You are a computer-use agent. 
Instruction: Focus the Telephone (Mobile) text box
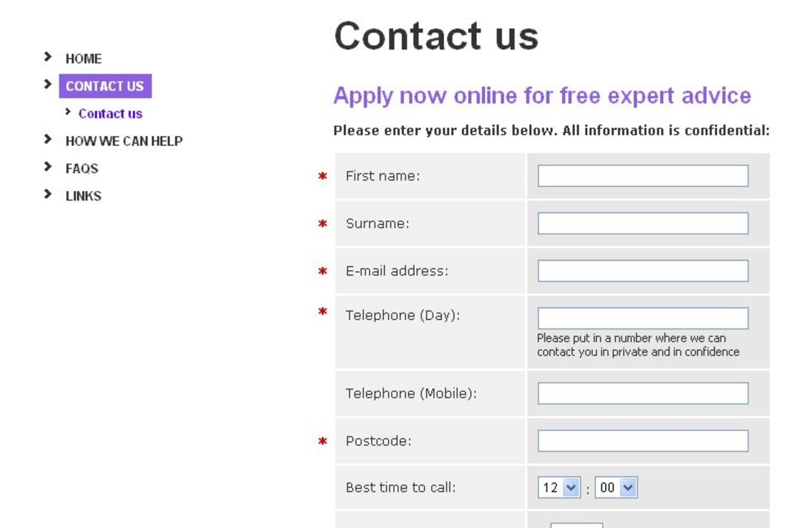click(643, 393)
